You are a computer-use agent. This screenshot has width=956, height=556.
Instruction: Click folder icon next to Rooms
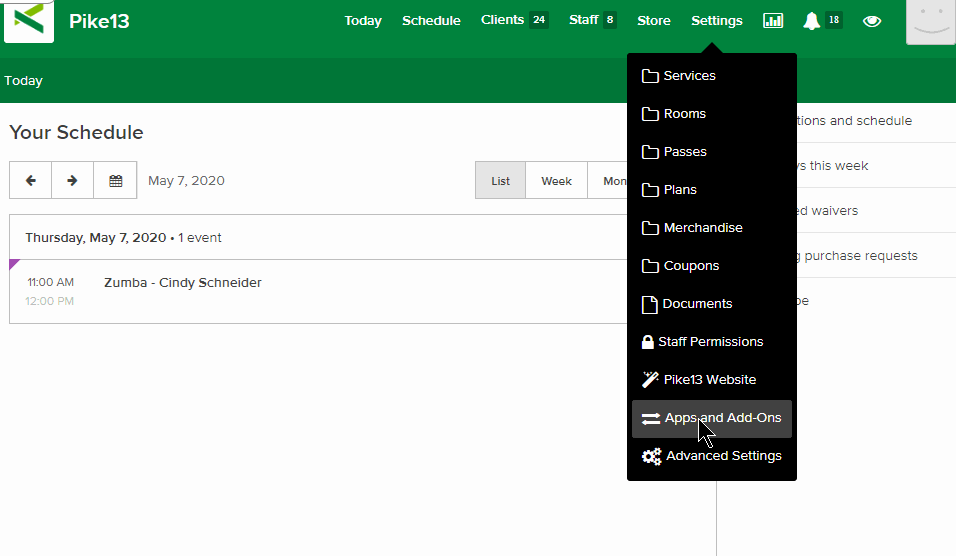point(650,114)
